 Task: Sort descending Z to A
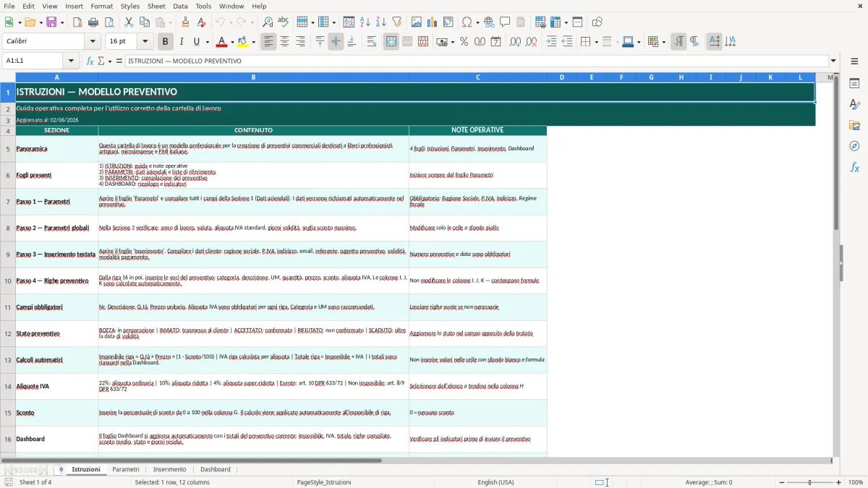tap(381, 22)
